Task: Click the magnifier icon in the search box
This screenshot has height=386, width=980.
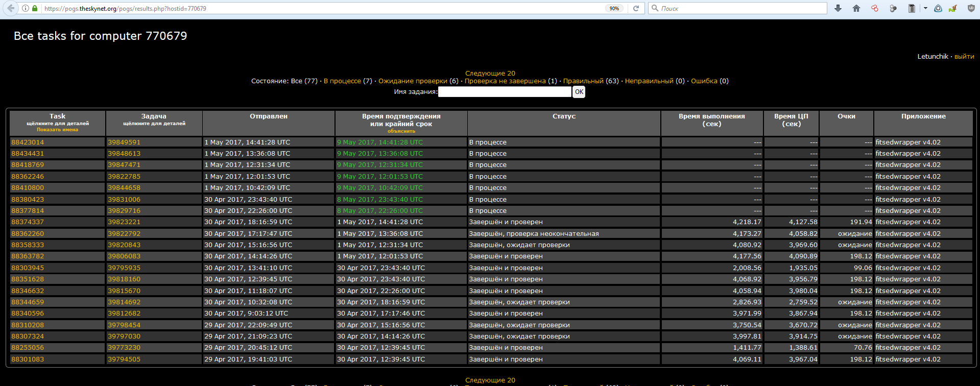Action: click(655, 8)
